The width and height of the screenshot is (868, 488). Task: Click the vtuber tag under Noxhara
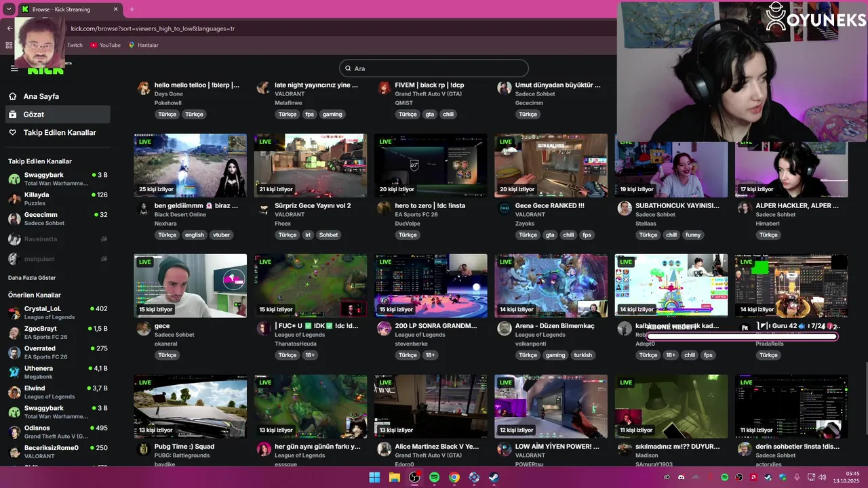222,235
